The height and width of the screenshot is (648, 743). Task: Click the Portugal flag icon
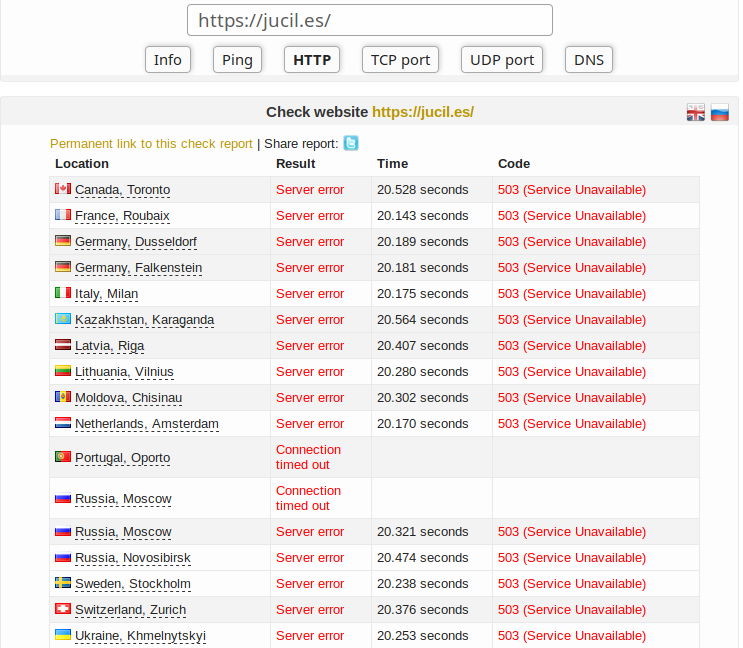(63, 457)
